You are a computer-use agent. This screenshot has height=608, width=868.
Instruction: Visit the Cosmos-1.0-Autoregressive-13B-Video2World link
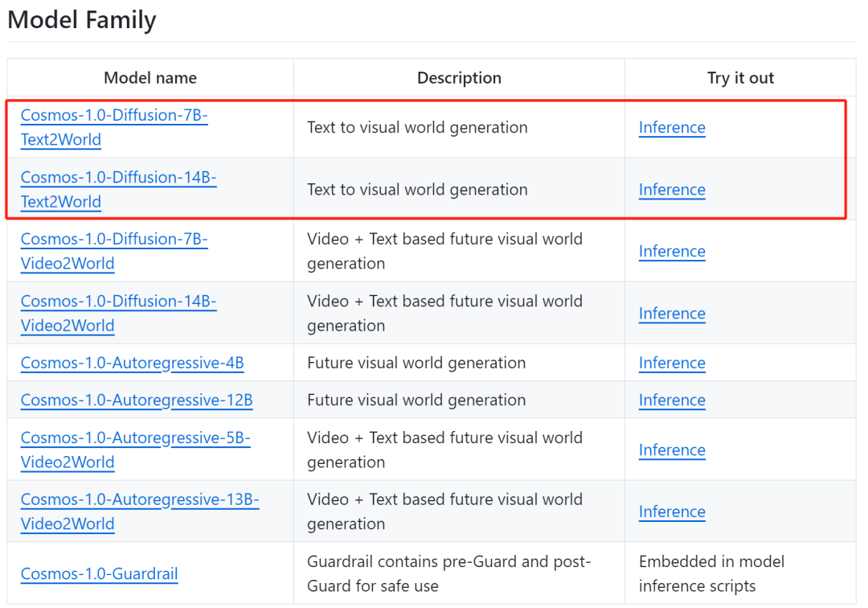pyautogui.click(x=140, y=500)
